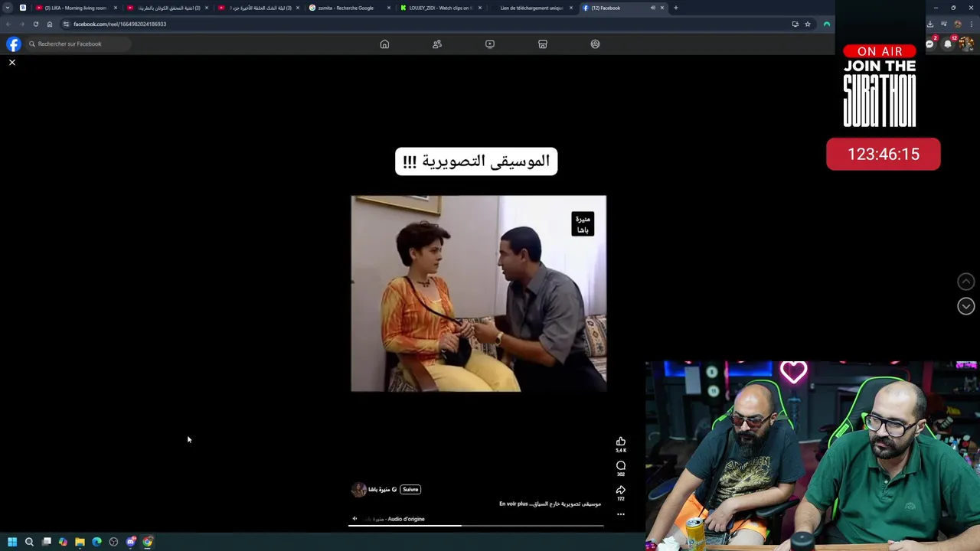Like the reel with the thumbs-up icon
Image resolution: width=980 pixels, height=551 pixels.
[x=621, y=442]
